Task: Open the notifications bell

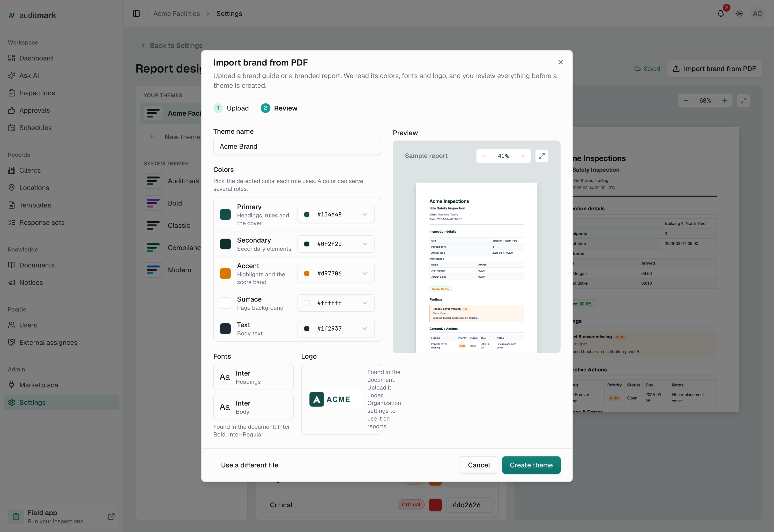Action: click(721, 14)
